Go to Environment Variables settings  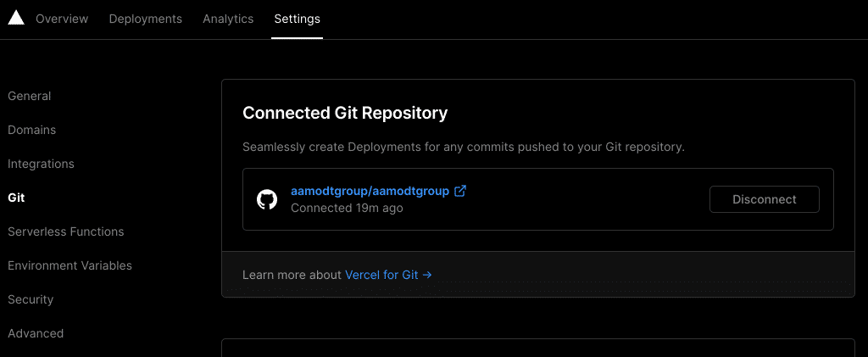(x=70, y=265)
